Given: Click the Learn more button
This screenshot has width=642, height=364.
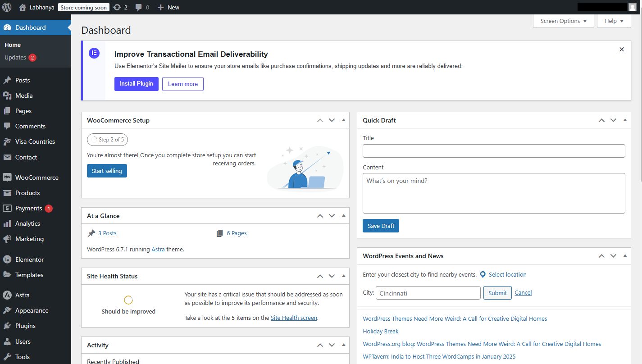Looking at the screenshot, I should [183, 84].
